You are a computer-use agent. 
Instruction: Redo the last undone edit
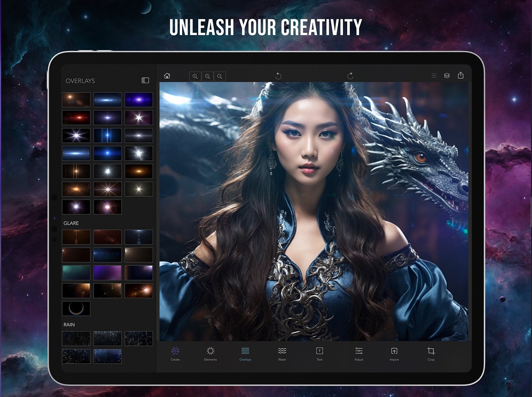pyautogui.click(x=350, y=76)
